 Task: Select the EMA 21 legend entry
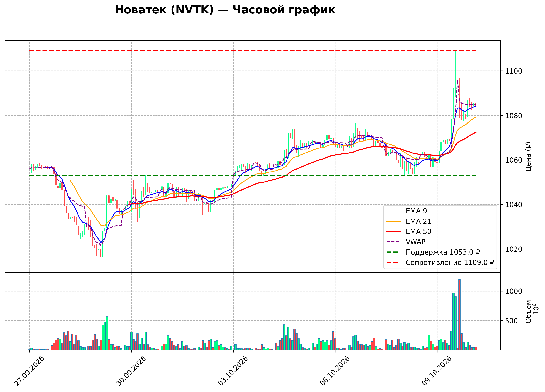409,221
